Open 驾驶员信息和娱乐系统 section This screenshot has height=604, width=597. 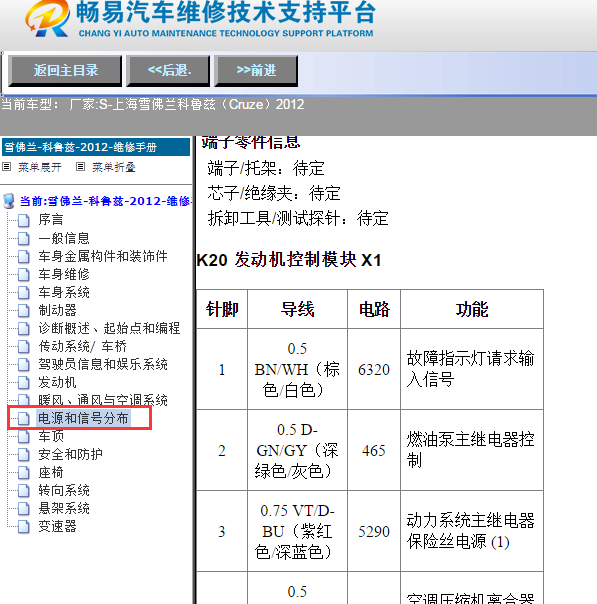[x=103, y=364]
